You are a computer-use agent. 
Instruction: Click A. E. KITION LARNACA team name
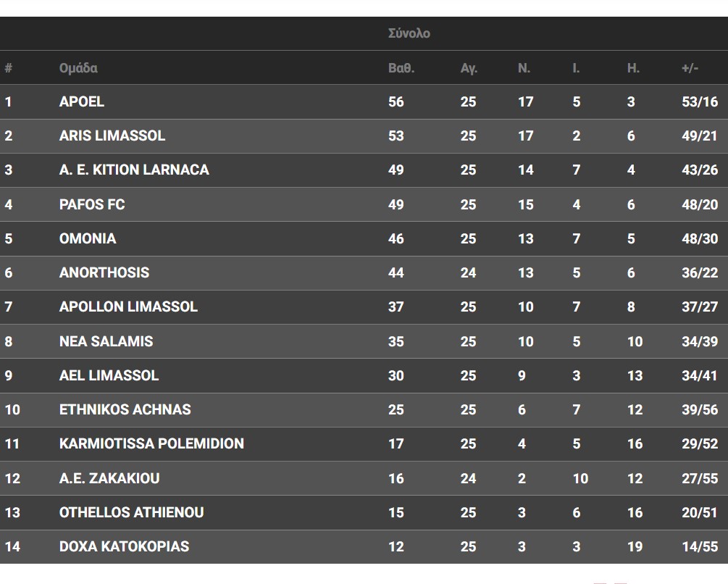click(x=134, y=170)
